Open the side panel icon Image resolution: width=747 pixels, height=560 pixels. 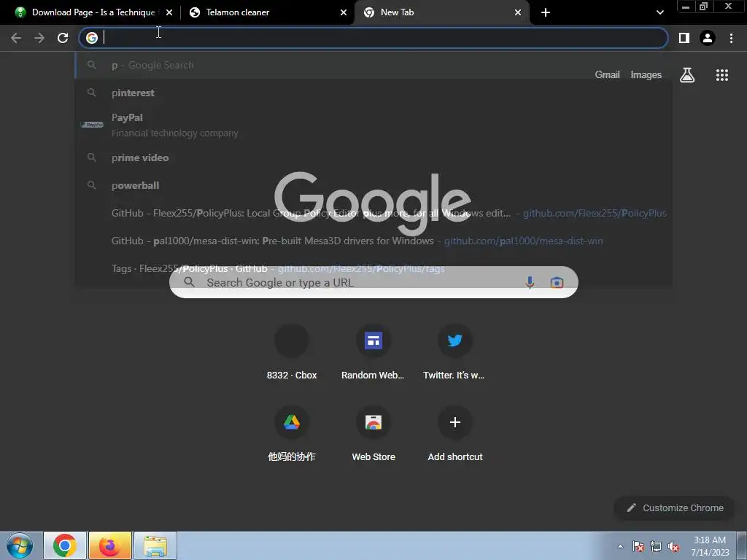(684, 38)
